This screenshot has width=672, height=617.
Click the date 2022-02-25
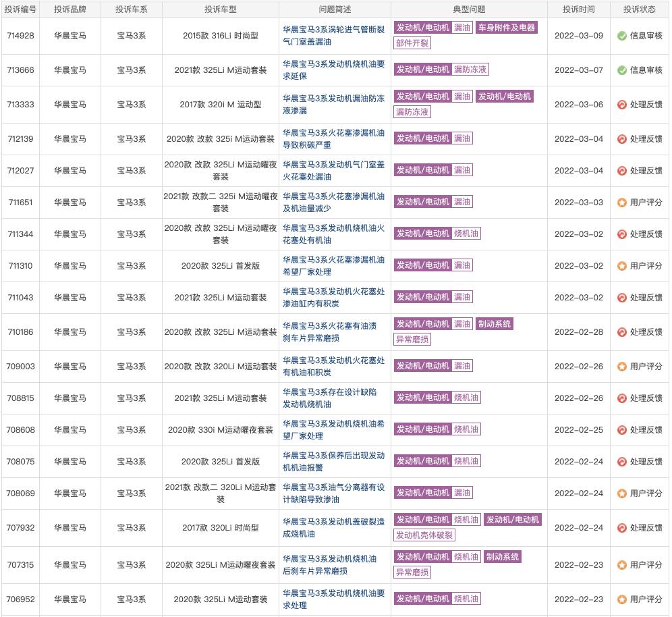579,430
